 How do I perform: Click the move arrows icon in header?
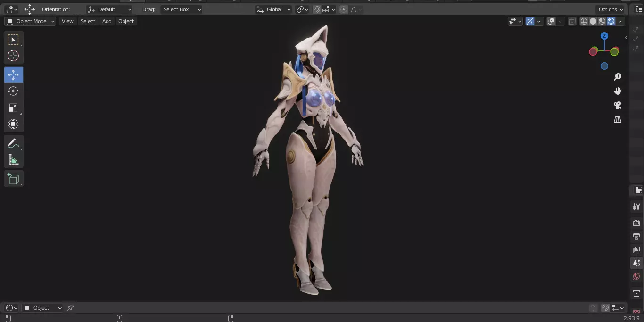tap(30, 9)
